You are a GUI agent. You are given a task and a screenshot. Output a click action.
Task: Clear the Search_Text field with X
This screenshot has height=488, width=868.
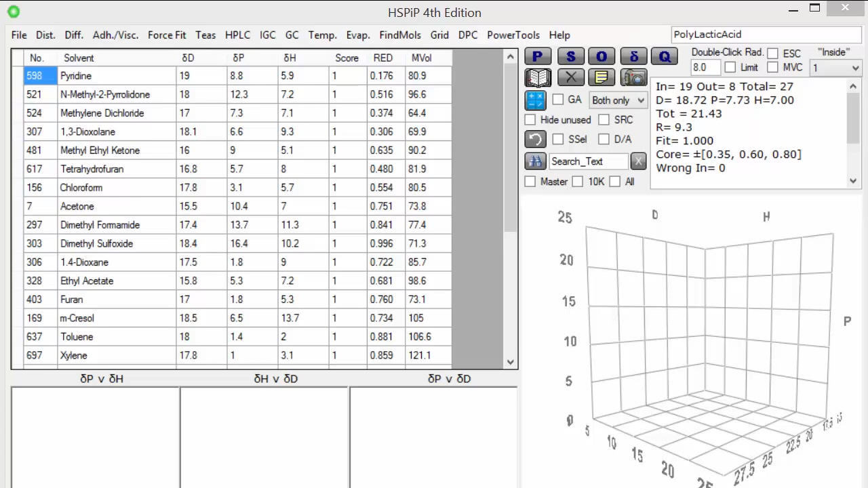638,161
